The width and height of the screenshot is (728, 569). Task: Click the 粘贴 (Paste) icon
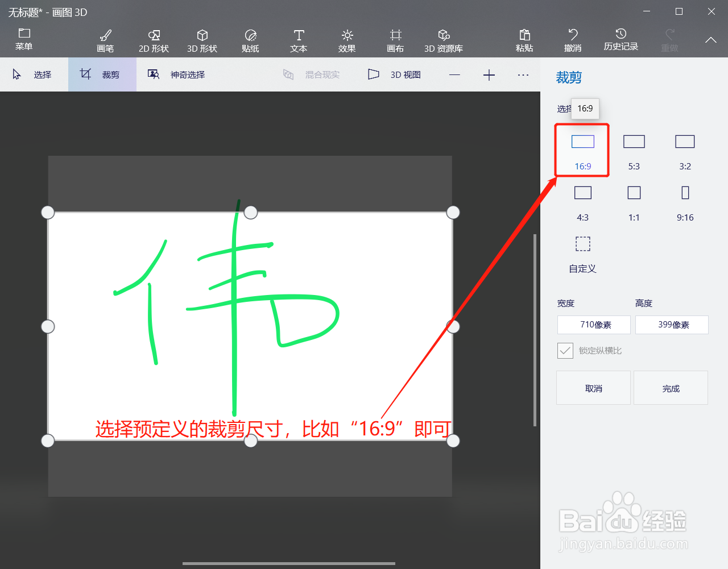click(x=524, y=40)
